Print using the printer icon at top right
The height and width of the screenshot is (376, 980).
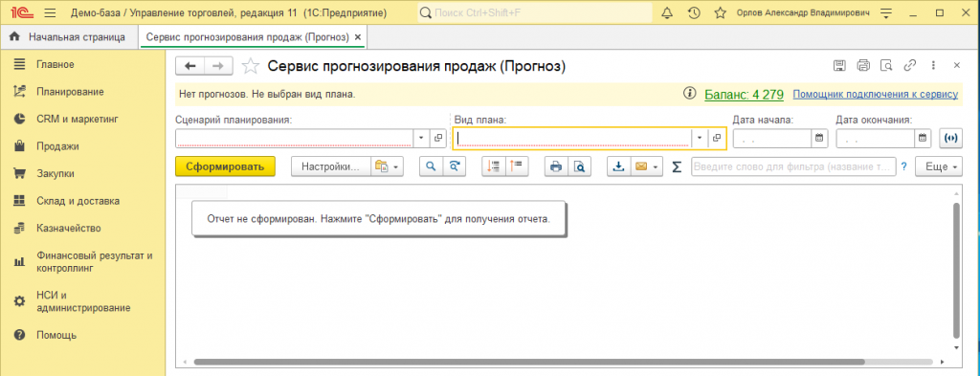[x=863, y=65]
